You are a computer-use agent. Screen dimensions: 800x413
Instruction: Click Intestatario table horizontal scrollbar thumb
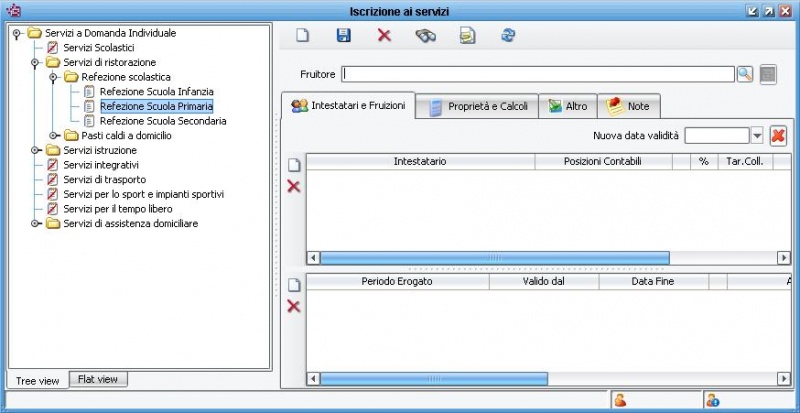pyautogui.click(x=494, y=258)
